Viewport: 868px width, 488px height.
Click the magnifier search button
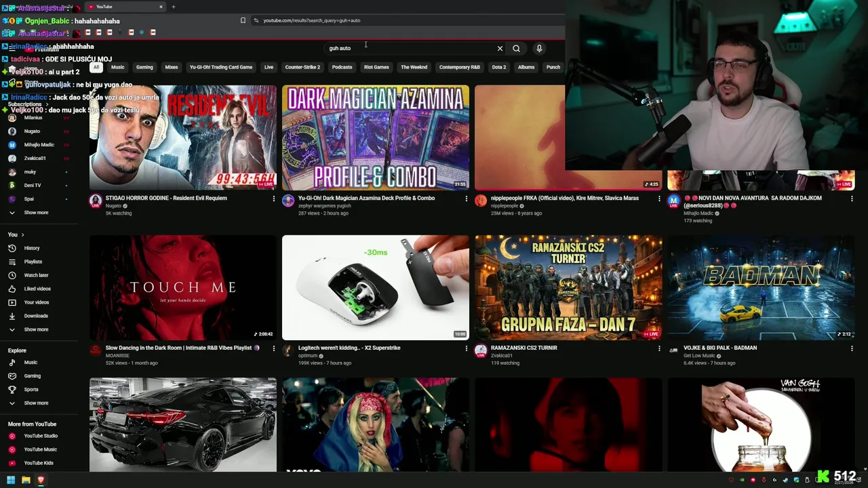516,49
